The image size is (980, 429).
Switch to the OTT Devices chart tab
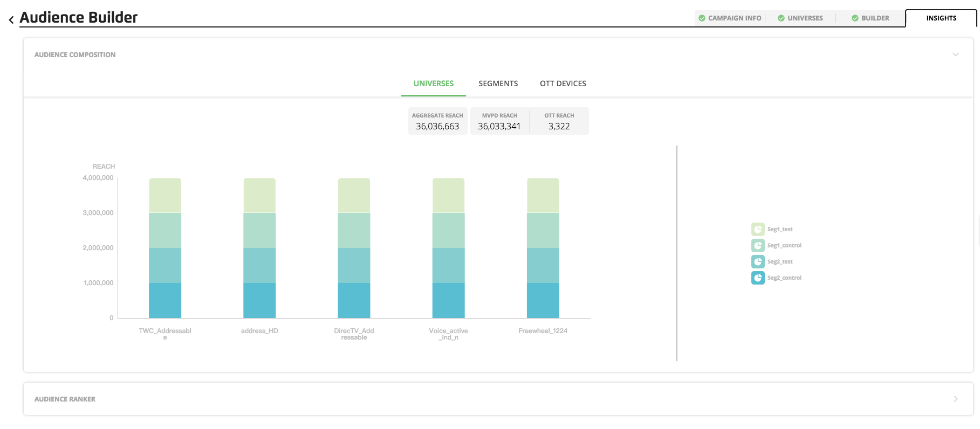(x=563, y=84)
